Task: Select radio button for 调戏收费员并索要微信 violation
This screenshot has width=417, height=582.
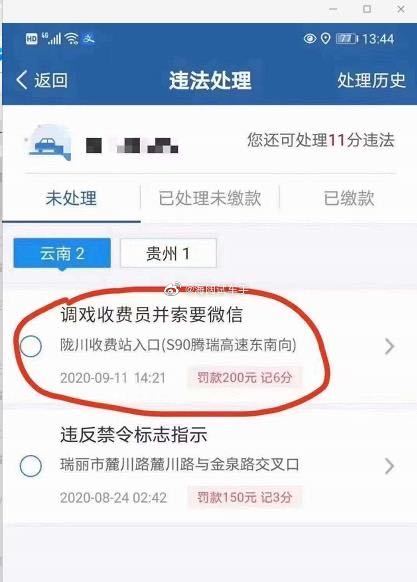Action: pos(31,346)
